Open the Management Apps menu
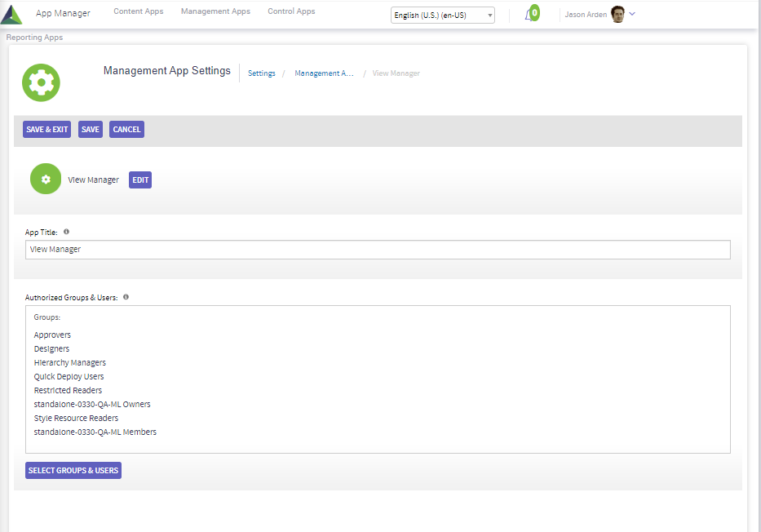This screenshot has height=532, width=761. click(x=215, y=11)
